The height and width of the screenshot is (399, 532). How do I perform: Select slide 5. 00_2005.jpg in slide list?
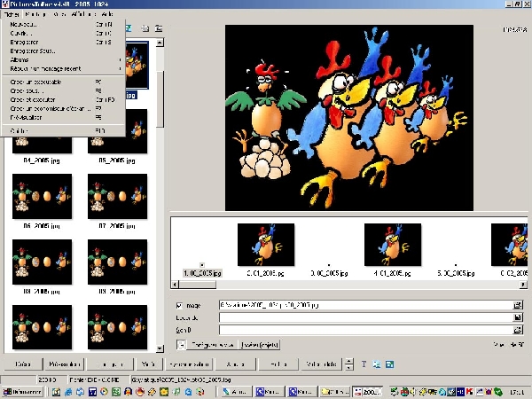(x=456, y=273)
